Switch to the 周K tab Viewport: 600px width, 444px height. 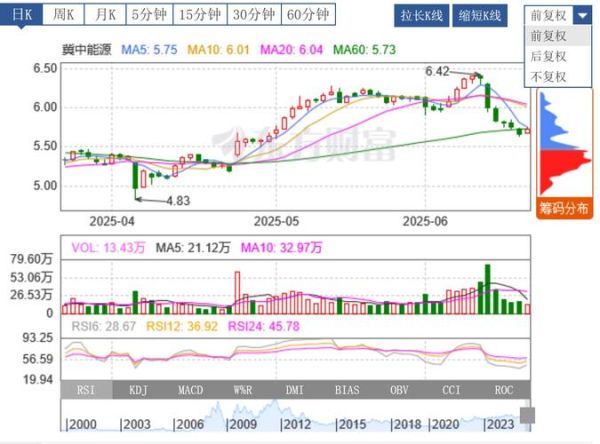point(63,16)
